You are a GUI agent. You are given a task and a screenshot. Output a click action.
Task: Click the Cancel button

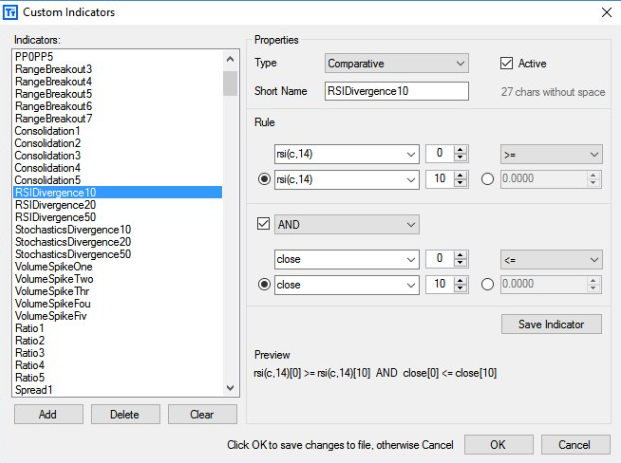[575, 445]
